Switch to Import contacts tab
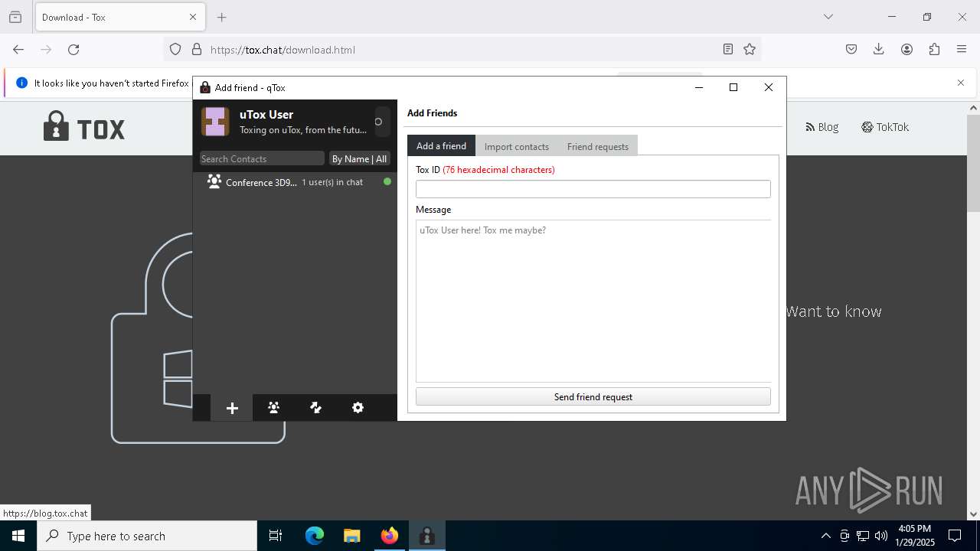Image resolution: width=980 pixels, height=551 pixels. (517, 146)
